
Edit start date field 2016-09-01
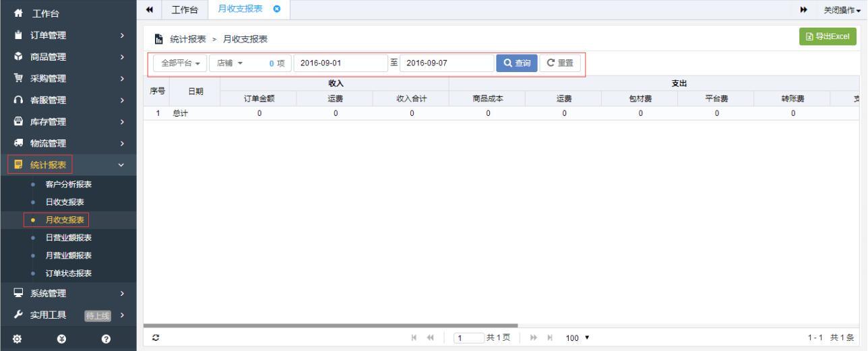tap(340, 63)
